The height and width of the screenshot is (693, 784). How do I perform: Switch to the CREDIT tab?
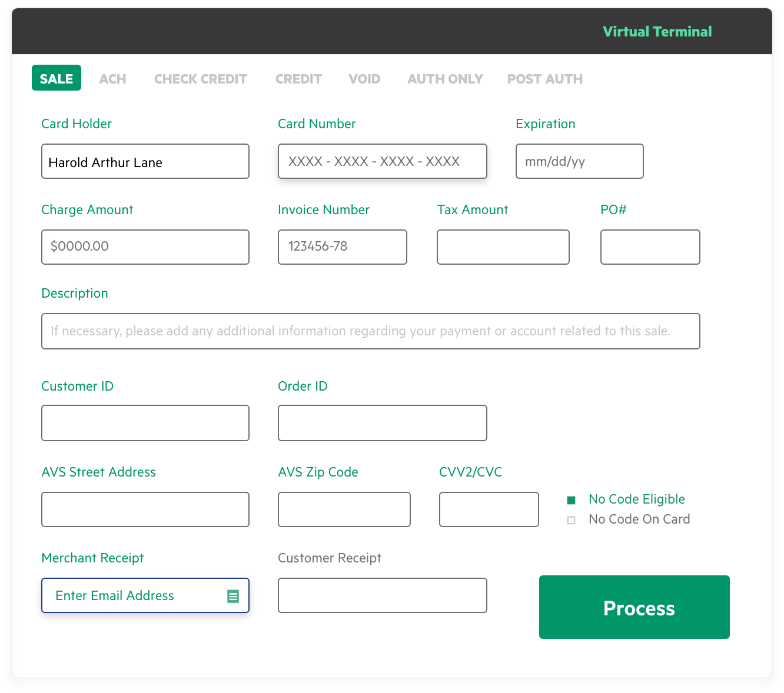coord(298,78)
